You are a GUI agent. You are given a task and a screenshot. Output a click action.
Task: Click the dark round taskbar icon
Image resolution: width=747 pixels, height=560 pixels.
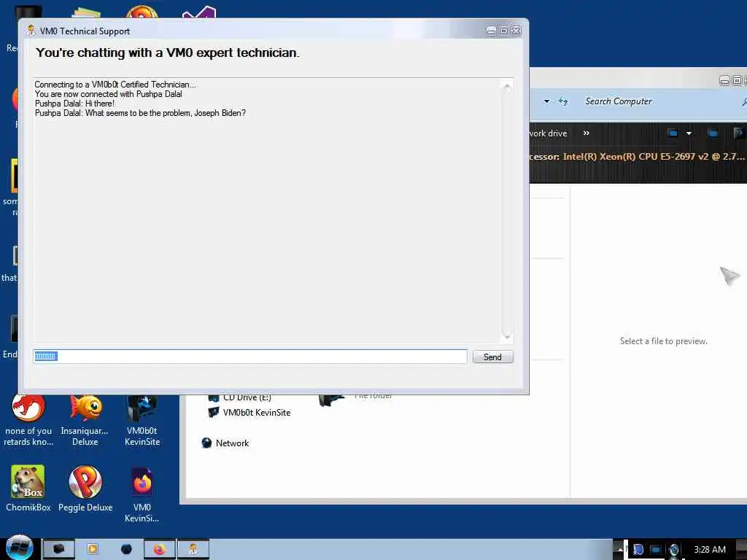(126, 549)
